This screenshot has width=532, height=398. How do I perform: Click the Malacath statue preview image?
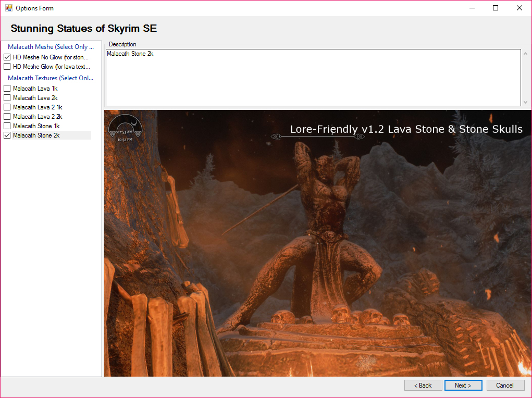pyautogui.click(x=318, y=243)
